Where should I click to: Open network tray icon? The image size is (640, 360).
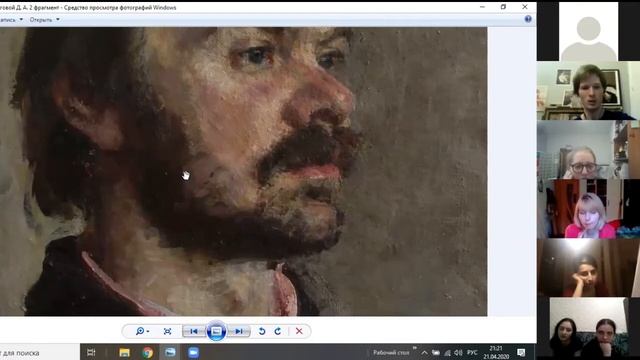coord(447,353)
